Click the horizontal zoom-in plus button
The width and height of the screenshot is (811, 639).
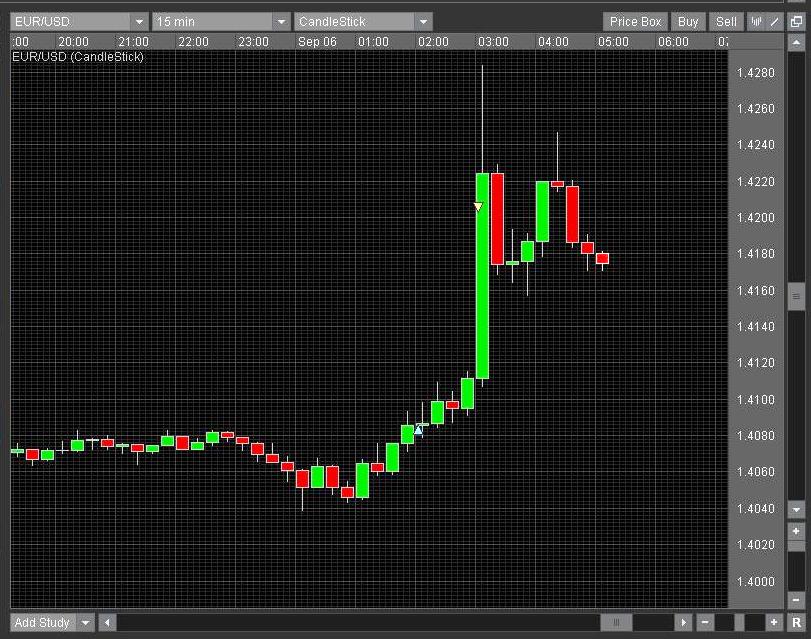pyautogui.click(x=773, y=623)
